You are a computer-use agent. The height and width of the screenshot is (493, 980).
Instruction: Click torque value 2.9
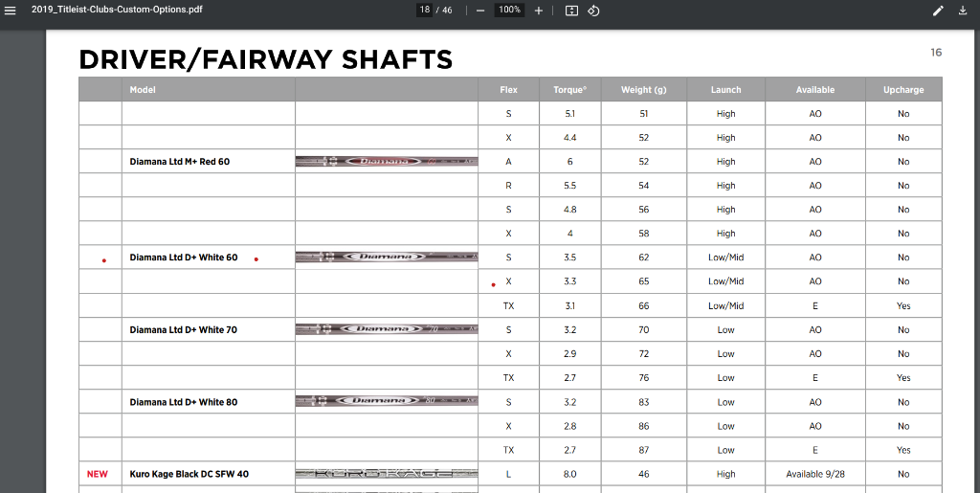tap(570, 353)
